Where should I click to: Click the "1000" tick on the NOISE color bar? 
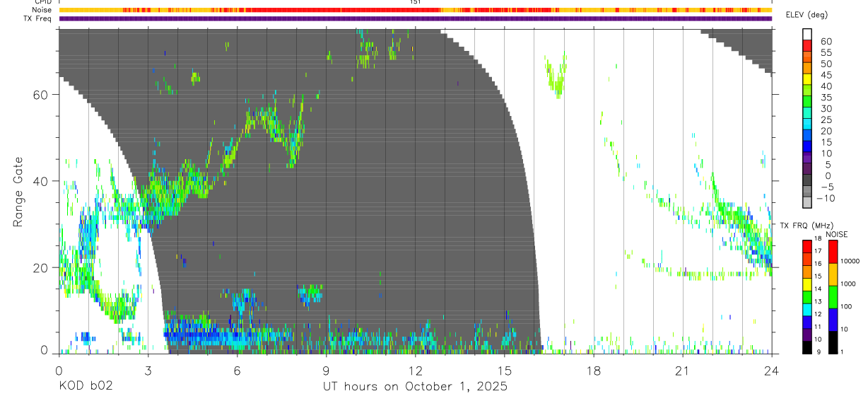pyautogui.click(x=849, y=284)
